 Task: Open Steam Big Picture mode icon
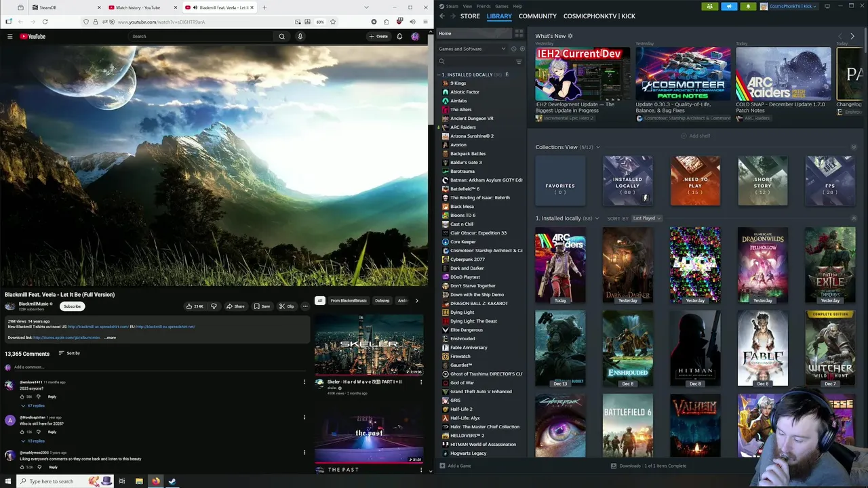click(827, 6)
